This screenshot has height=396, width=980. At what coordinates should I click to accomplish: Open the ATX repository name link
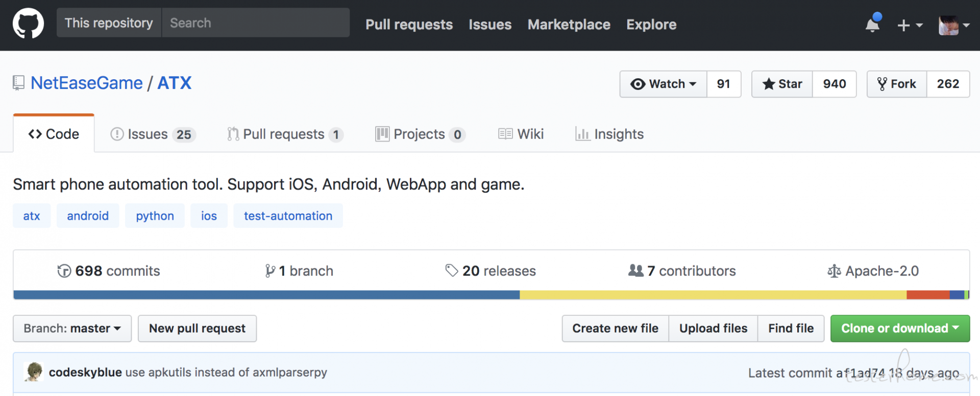(x=175, y=83)
